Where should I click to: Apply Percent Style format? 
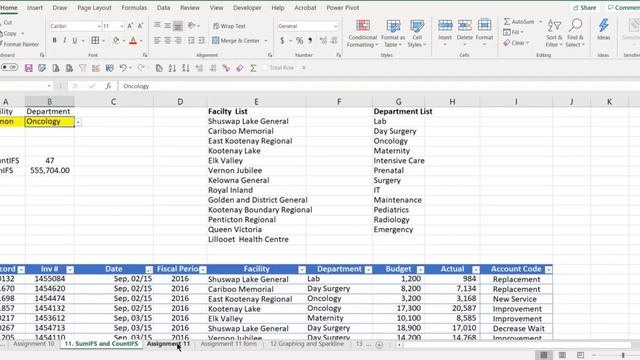click(x=300, y=40)
